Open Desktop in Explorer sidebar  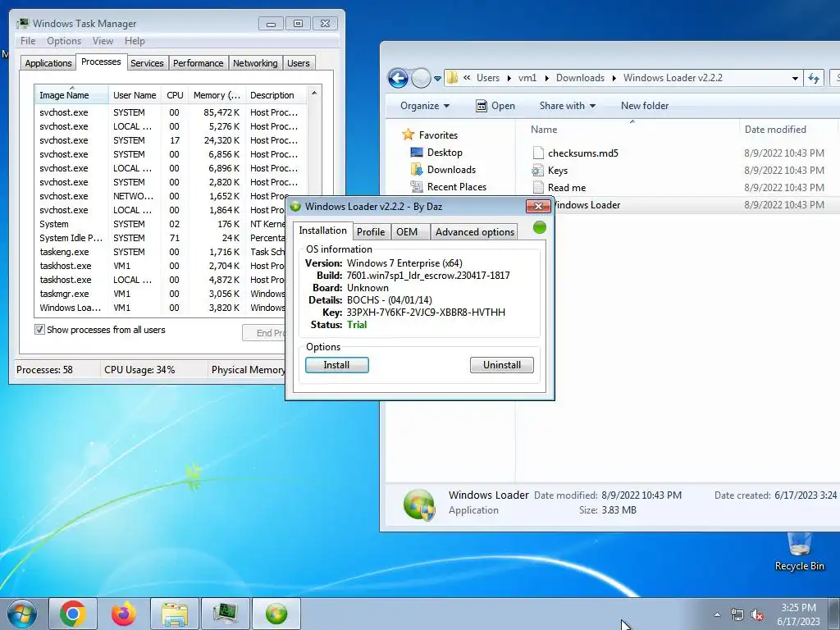click(444, 152)
